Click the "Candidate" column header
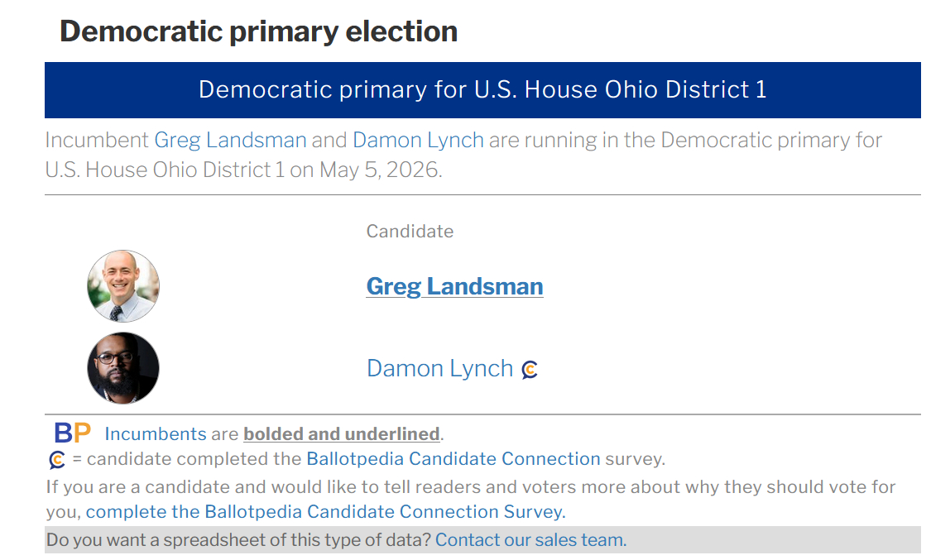 coord(410,232)
